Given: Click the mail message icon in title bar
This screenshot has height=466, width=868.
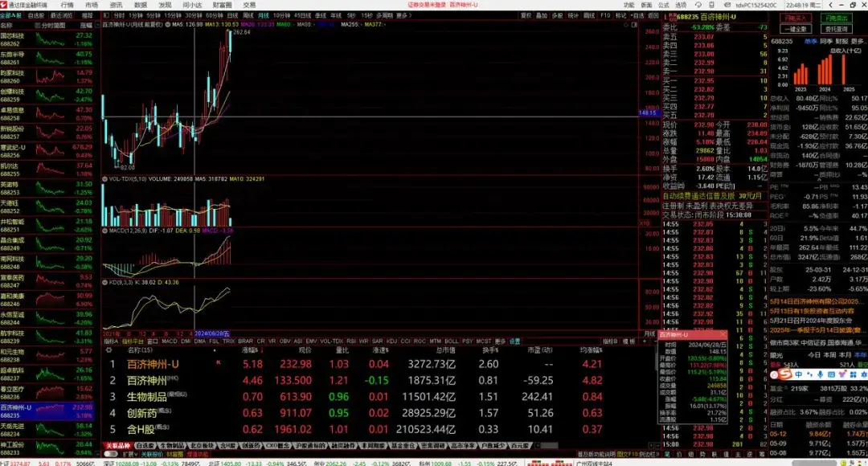Looking at the screenshot, I should pos(727,5).
